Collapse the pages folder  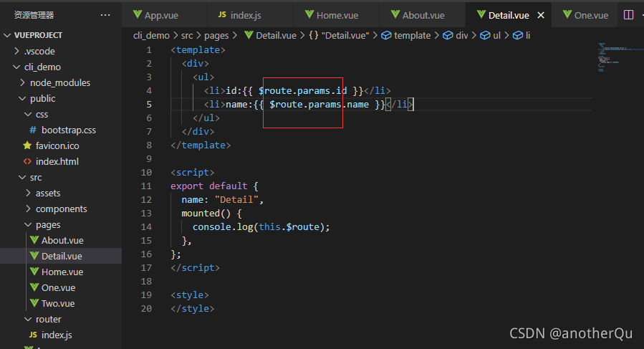[61, 225]
